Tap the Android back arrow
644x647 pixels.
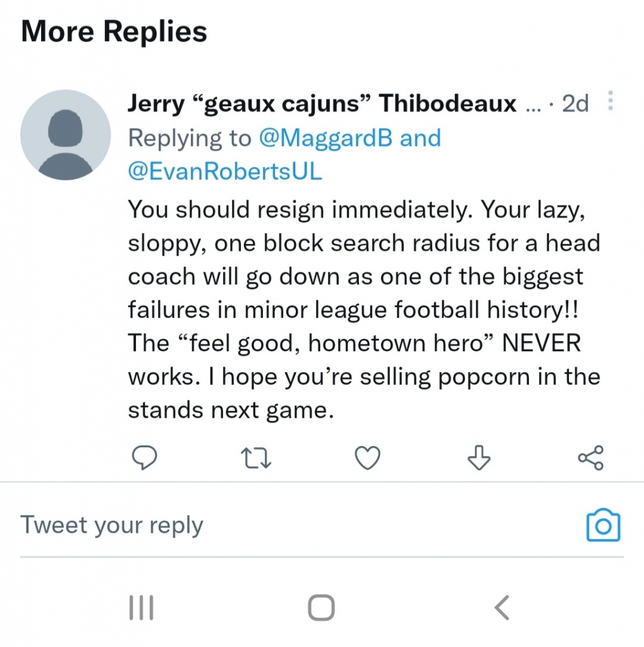501,608
